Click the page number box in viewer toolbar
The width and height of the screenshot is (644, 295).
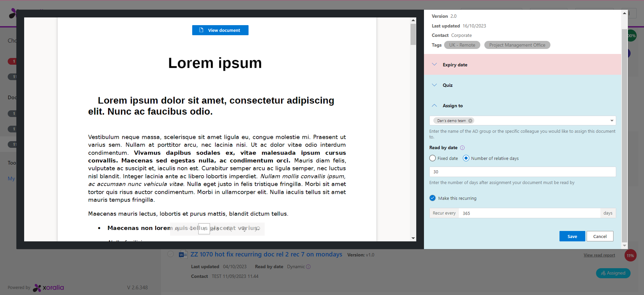click(204, 229)
